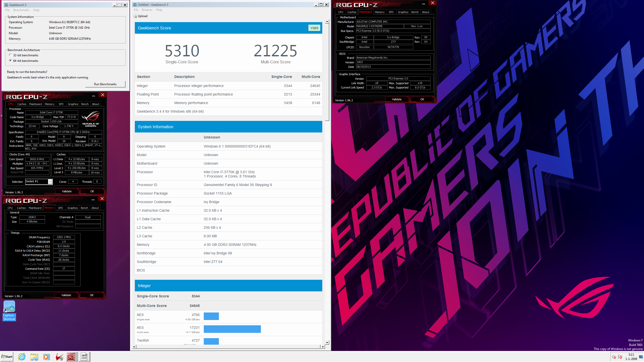This screenshot has width=644, height=362.
Task: Open Internet Explorer from the taskbar
Action: (22, 356)
